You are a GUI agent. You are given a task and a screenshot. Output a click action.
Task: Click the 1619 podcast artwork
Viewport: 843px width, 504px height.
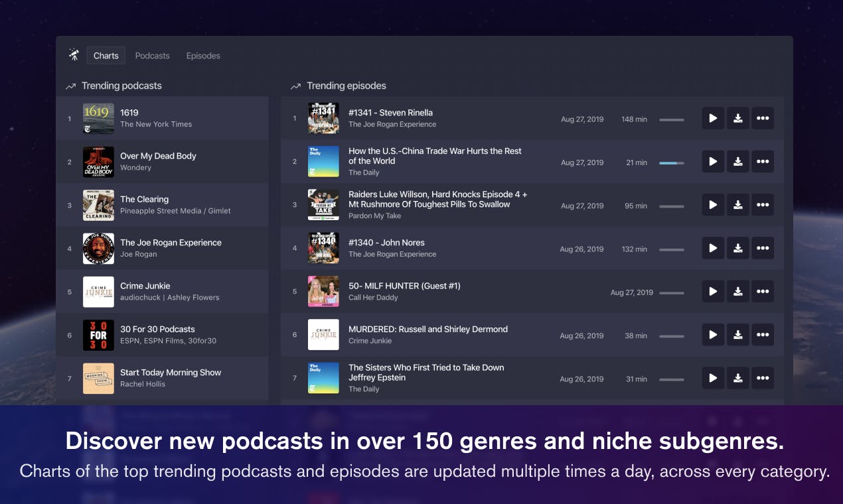[98, 118]
